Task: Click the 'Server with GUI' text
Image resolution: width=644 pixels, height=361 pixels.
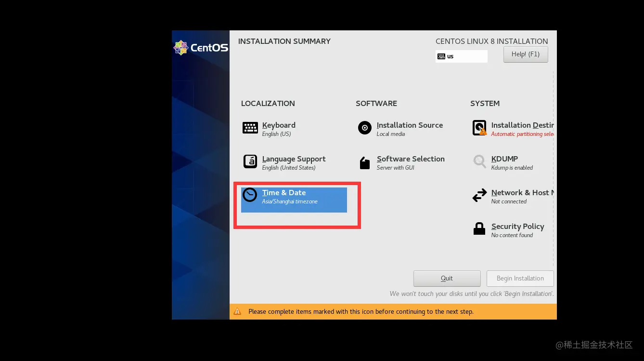Action: [396, 168]
